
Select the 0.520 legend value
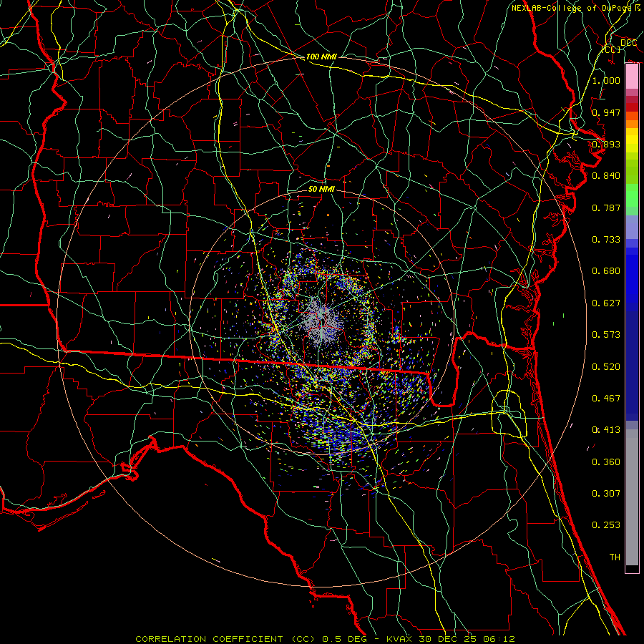(606, 367)
